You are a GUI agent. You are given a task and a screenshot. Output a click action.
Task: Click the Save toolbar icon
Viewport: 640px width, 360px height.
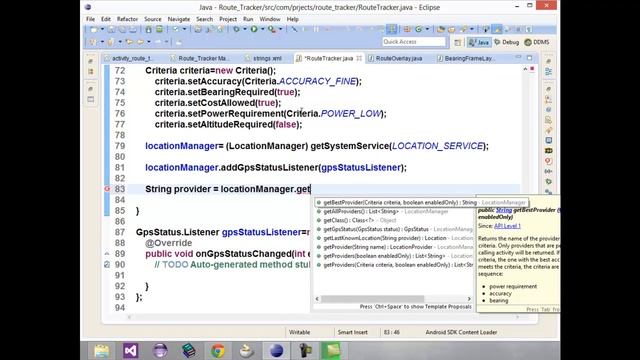111,29
